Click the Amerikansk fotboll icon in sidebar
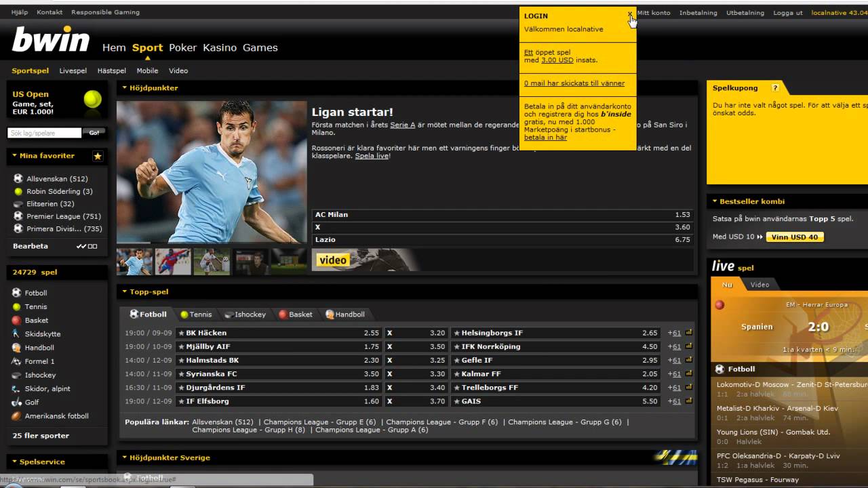This screenshot has height=488, width=868. tap(17, 415)
